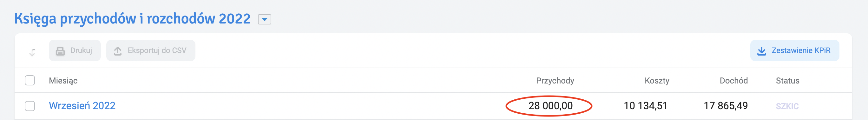
Task: Sort by the Miesiąc column header
Action: click(x=63, y=81)
